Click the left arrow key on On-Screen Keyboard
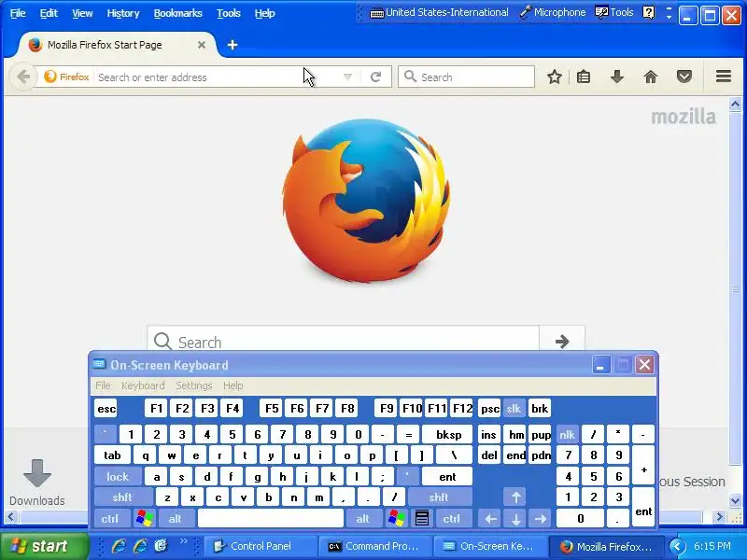 pos(491,519)
